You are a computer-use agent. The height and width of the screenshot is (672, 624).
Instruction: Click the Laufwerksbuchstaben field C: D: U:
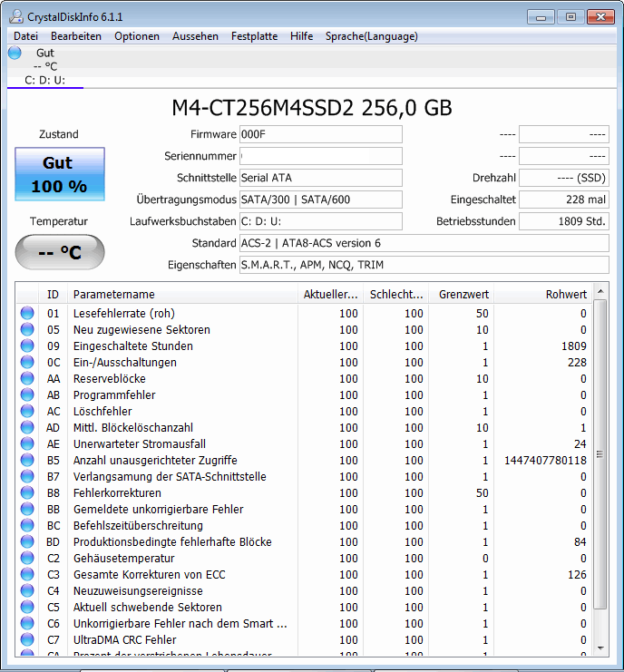point(320,221)
